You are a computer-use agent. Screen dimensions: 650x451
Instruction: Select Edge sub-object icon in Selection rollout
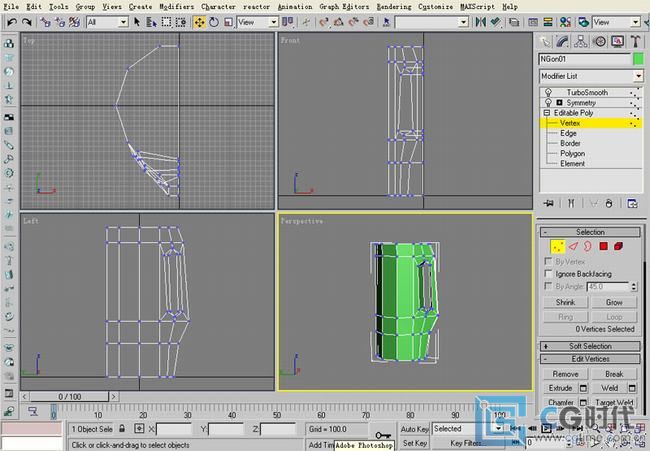click(573, 247)
